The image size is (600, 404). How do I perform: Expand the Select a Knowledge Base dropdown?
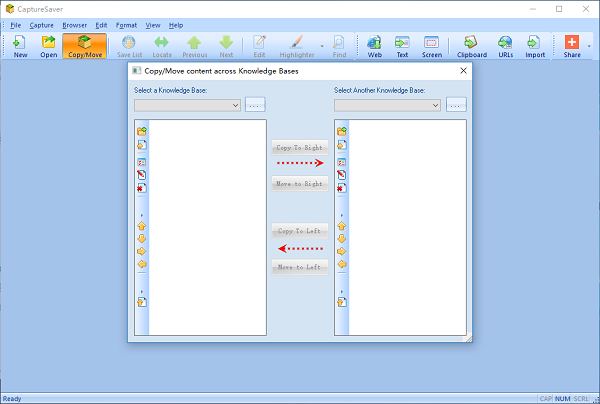click(235, 105)
